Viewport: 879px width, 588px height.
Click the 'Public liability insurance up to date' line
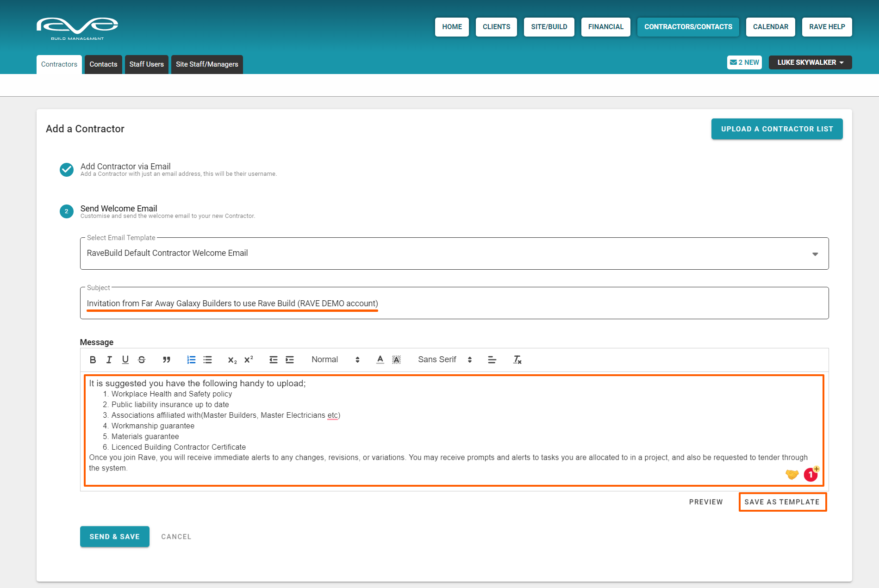[170, 405]
